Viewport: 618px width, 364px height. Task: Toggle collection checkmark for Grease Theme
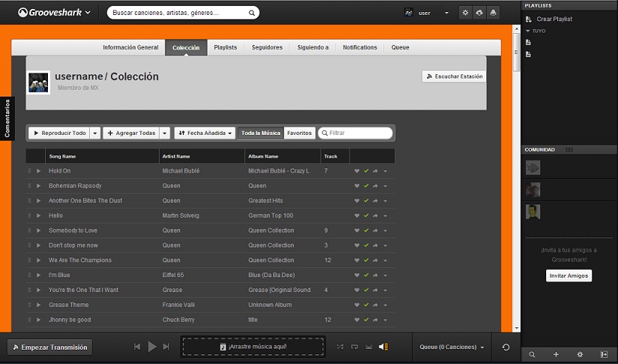point(366,305)
